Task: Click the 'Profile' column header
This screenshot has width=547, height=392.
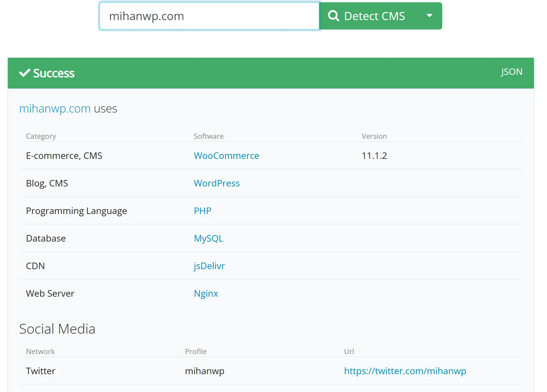Action: pos(196,351)
